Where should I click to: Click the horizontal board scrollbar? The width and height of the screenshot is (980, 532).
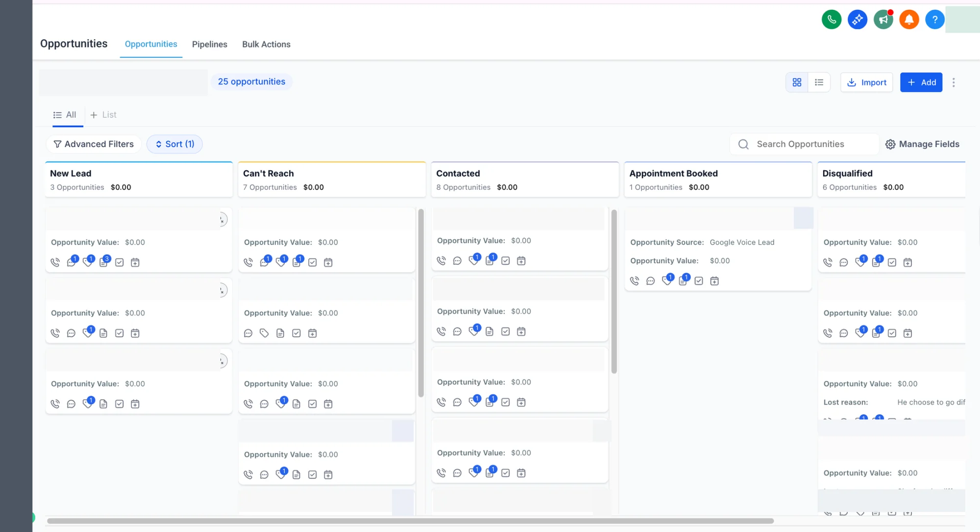coord(410,521)
